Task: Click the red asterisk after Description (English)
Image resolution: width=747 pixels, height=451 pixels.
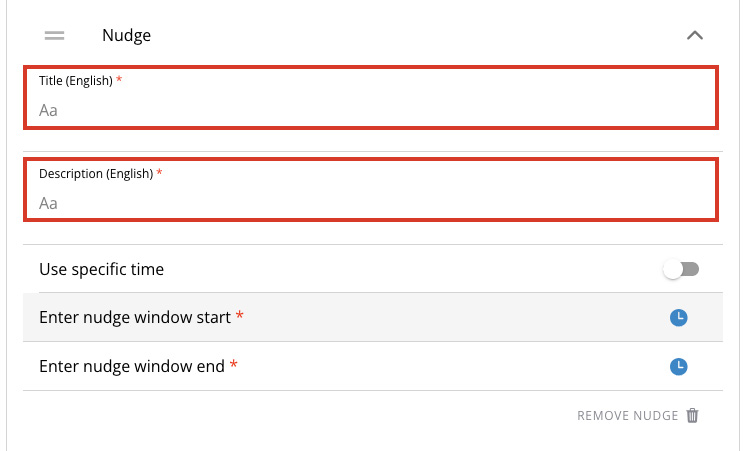Action: [159, 173]
